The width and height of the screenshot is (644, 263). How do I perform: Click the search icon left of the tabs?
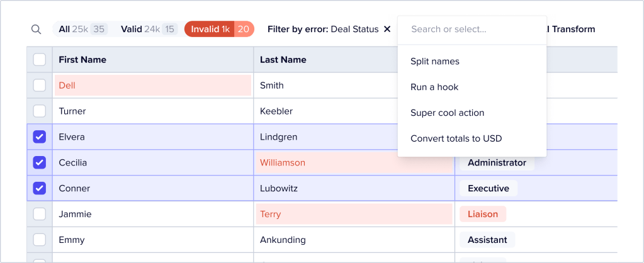(35, 29)
